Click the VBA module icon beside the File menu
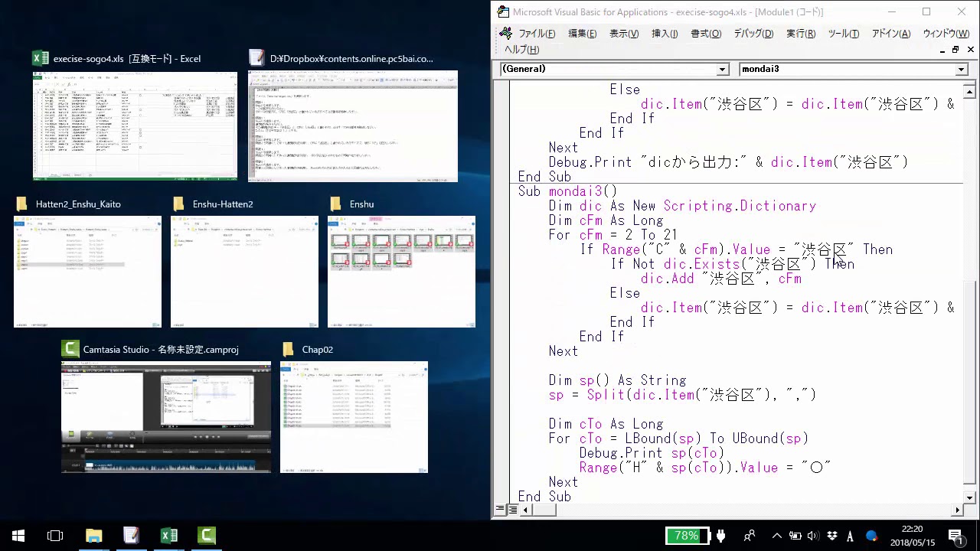The height and width of the screenshot is (551, 980). (x=505, y=34)
